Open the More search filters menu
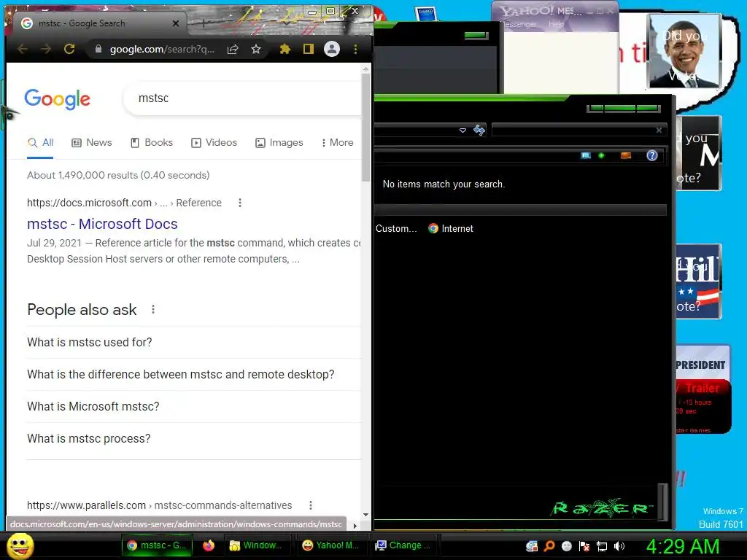Image resolution: width=747 pixels, height=560 pixels. [x=337, y=142]
